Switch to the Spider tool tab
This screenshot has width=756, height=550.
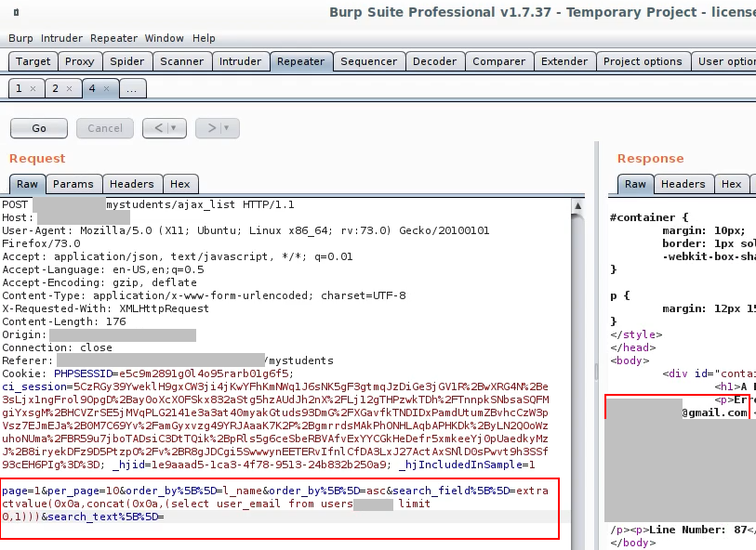(127, 61)
